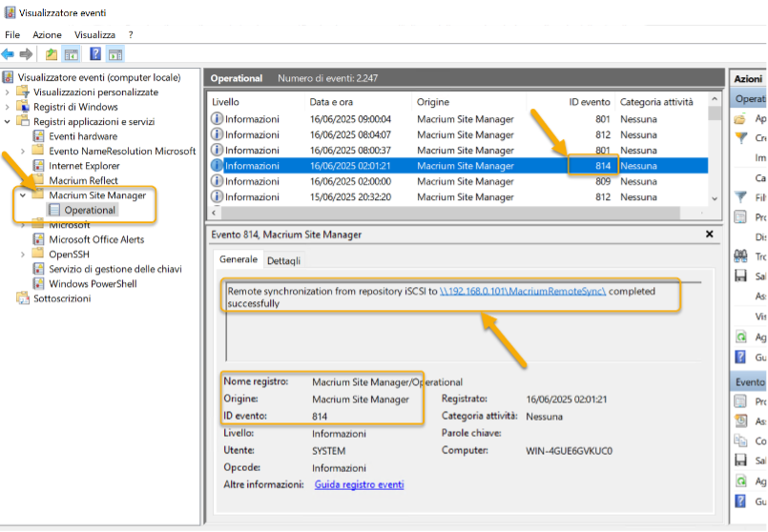
Task: Select event 809 row at 02:00:00
Action: [x=459, y=181]
